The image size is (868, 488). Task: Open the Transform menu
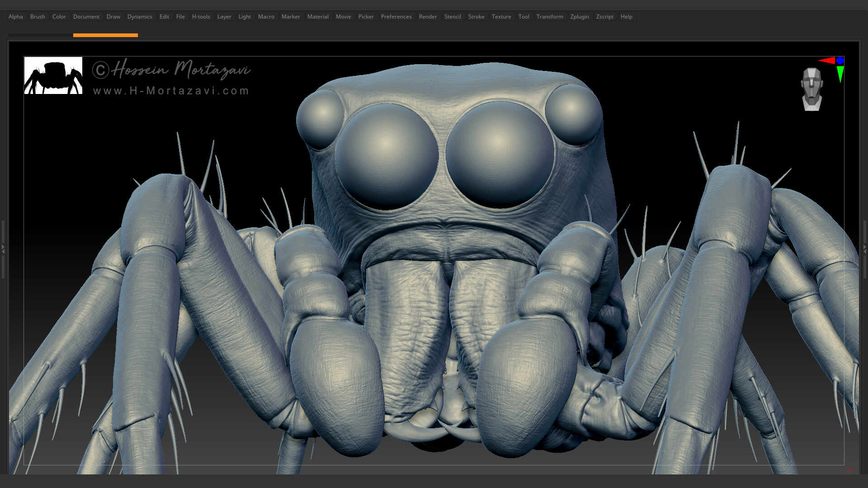point(550,17)
